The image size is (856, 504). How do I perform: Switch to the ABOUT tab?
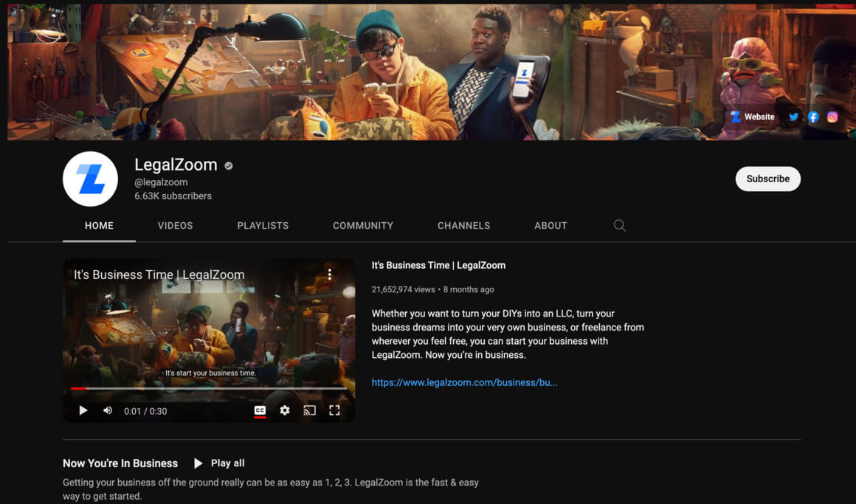(x=550, y=226)
